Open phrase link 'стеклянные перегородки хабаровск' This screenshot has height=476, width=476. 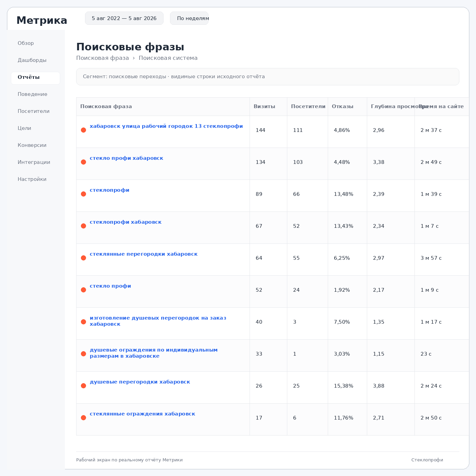[x=143, y=254]
